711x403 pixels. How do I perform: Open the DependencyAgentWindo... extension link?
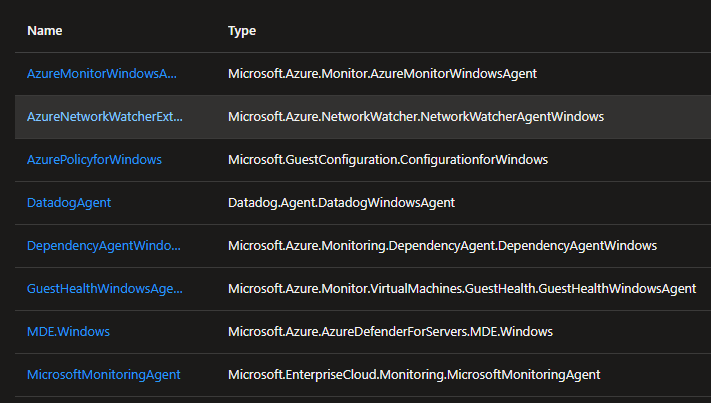104,246
